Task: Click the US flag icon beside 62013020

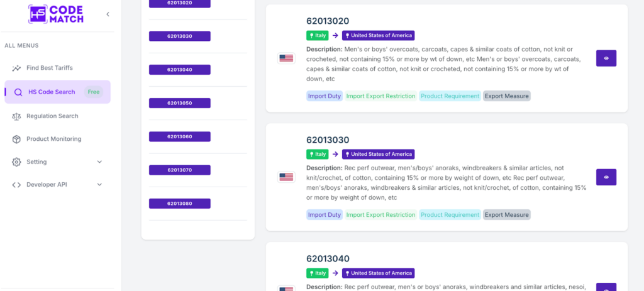Action: [286, 58]
